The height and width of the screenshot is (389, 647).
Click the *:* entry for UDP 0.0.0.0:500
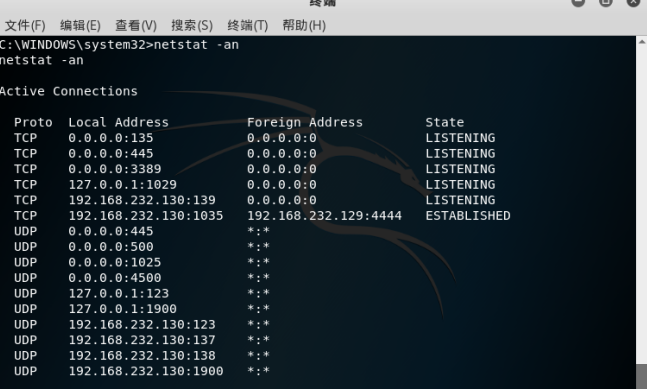point(258,247)
